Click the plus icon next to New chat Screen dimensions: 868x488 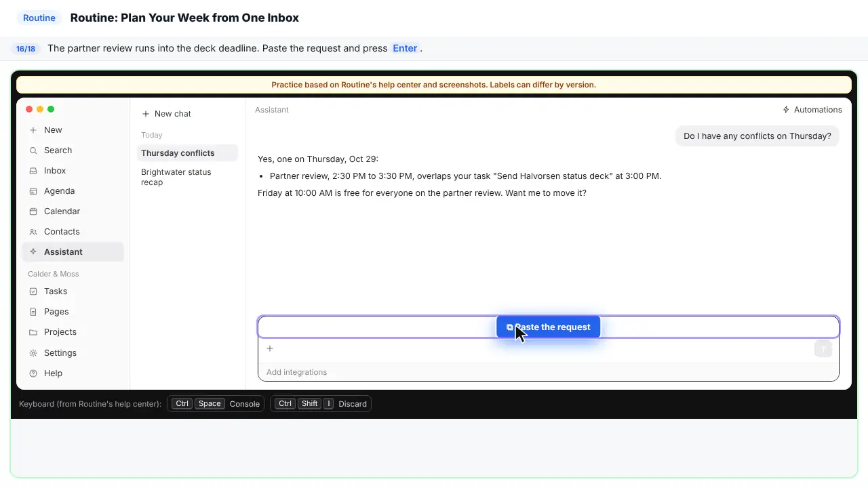tap(145, 114)
